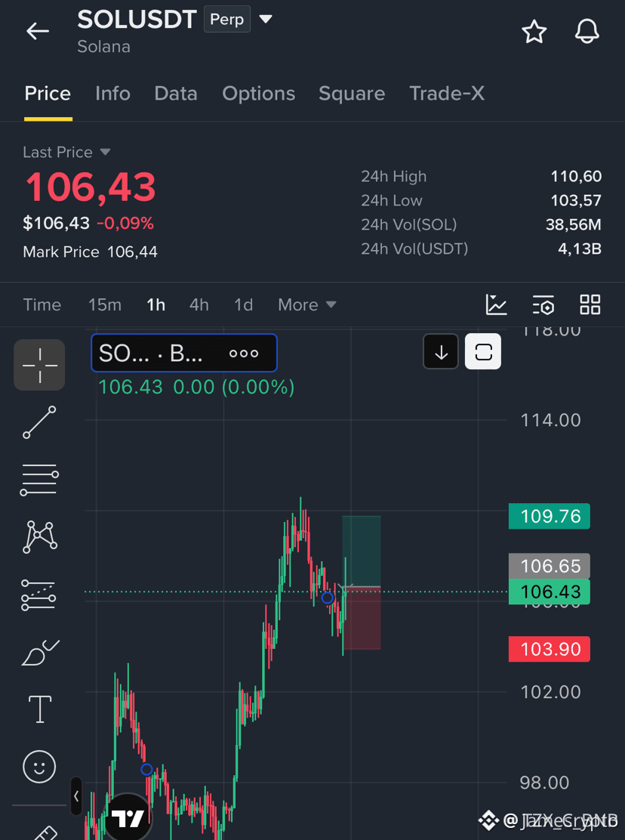The height and width of the screenshot is (840, 625).
Task: Click the 24h Vol(USDT) value 4,13B
Action: pyautogui.click(x=580, y=249)
